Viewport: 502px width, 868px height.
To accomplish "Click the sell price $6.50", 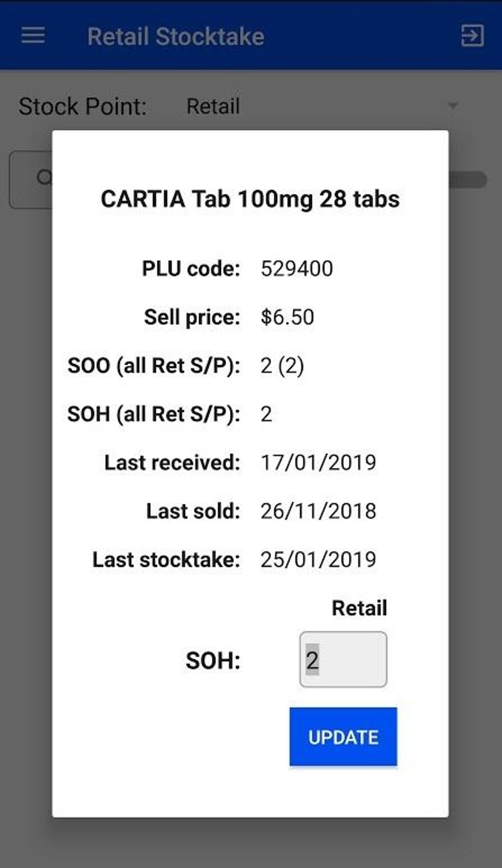I will click(x=287, y=317).
